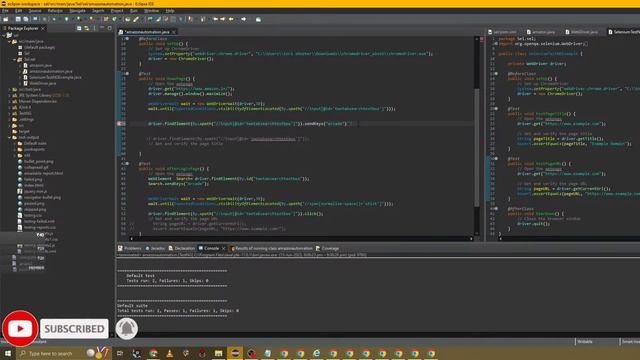Expand JRE System Library node
The height and width of the screenshot is (360, 640).
pos(9,96)
